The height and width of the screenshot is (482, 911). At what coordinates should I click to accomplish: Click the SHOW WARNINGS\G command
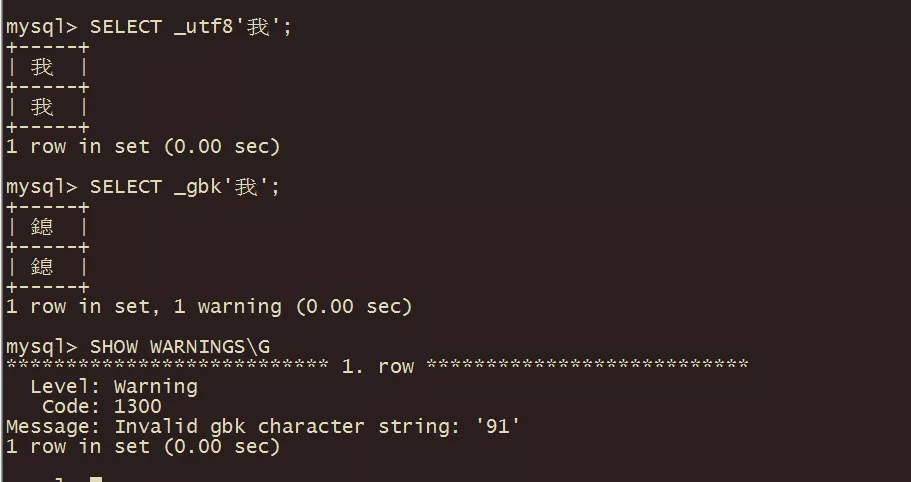click(x=180, y=346)
